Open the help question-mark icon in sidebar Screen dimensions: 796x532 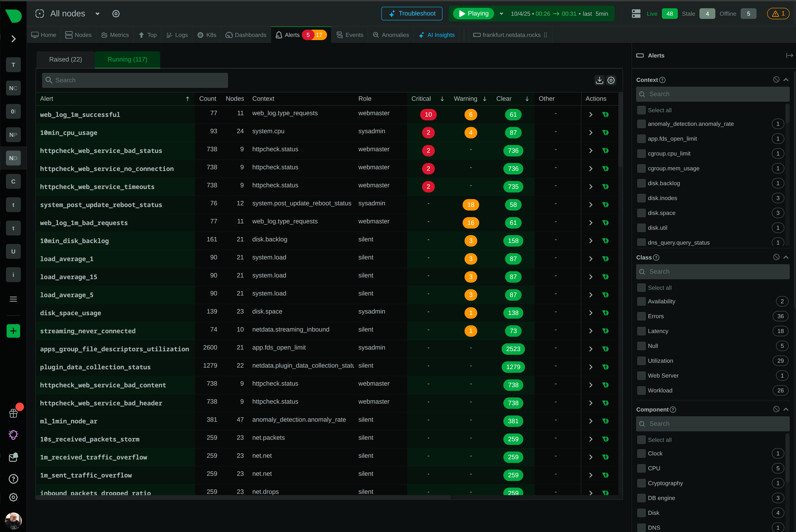coord(13,478)
